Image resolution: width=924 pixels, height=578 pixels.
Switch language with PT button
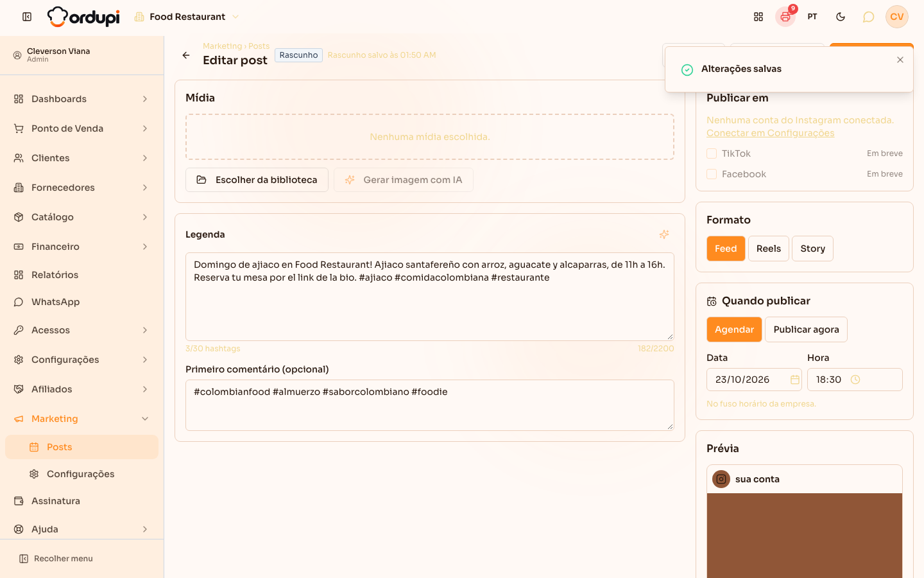pyautogui.click(x=812, y=17)
